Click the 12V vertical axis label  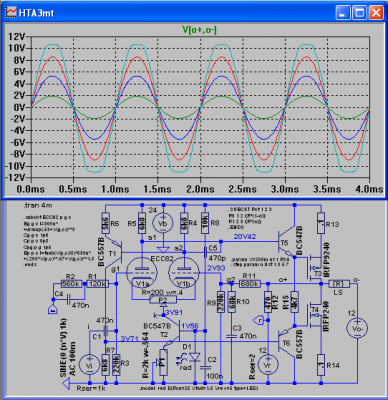(x=17, y=37)
